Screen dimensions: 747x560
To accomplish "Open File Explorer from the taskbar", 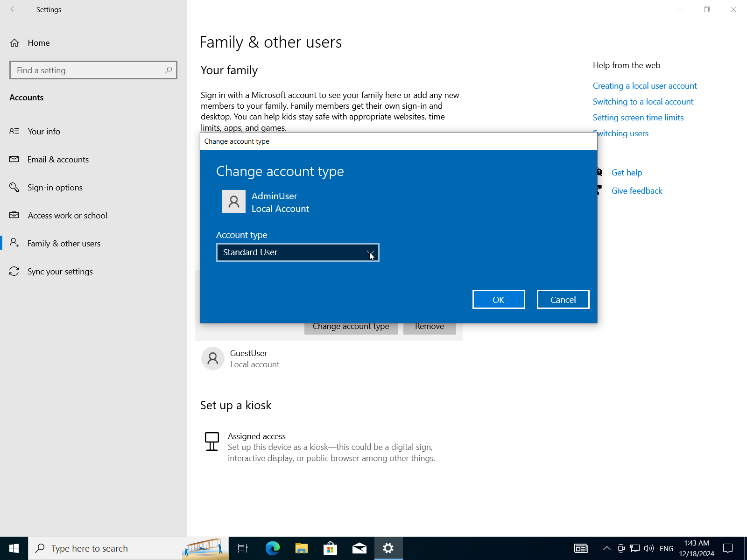I will (301, 548).
